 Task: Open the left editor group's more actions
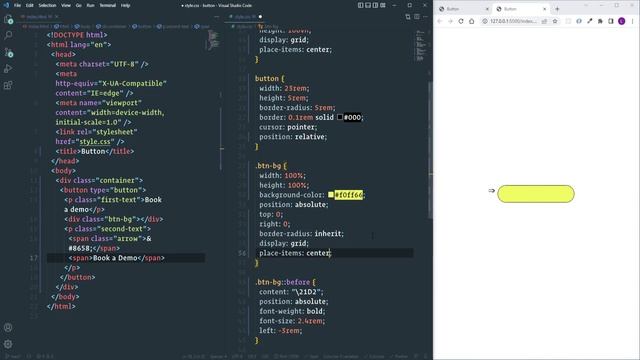217,17
